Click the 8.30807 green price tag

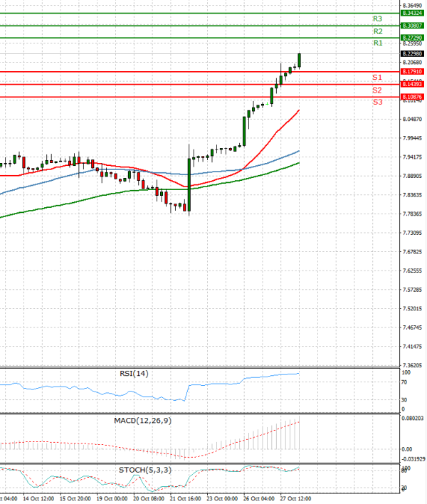coord(412,25)
